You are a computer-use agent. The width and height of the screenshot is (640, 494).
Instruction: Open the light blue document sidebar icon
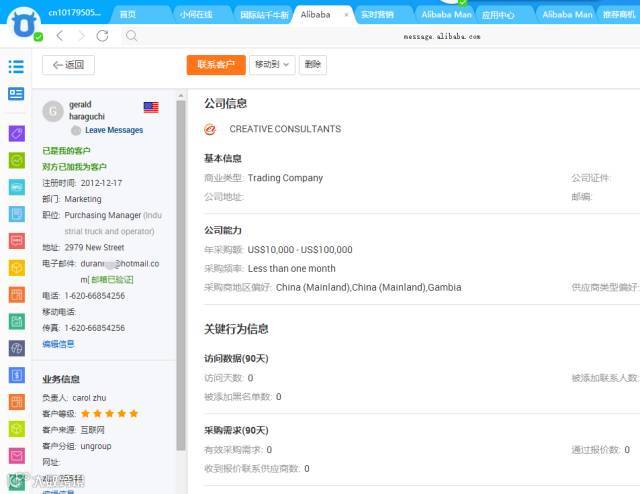[17, 214]
